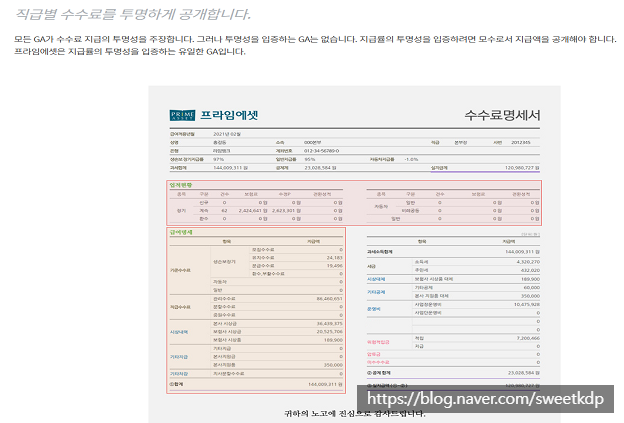624x423 pixels.
Task: Click the 20,525,706 amount
Action: coord(330,332)
